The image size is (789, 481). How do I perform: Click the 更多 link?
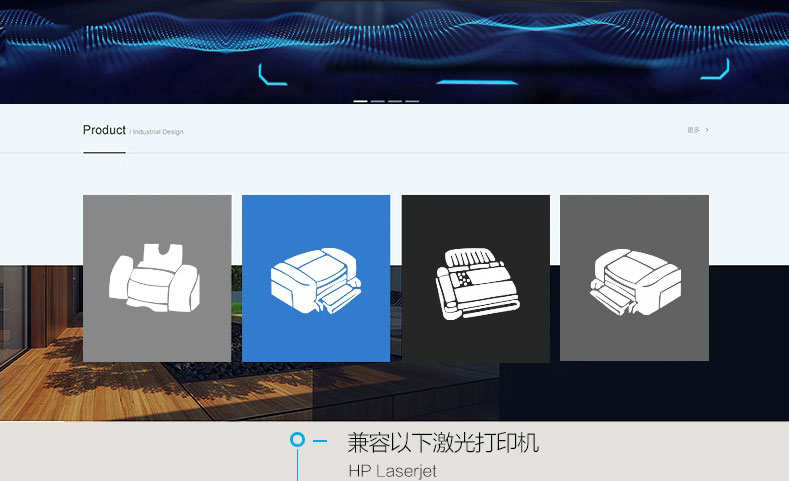point(693,130)
